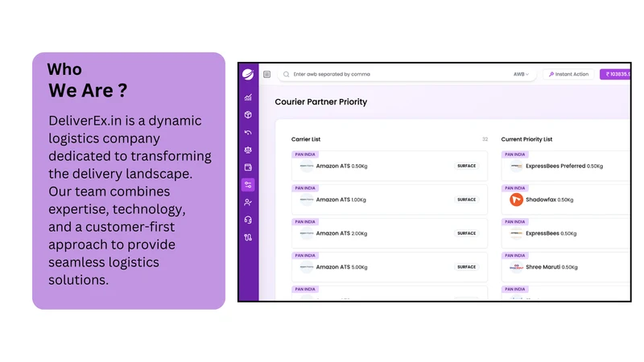Click the SURFACE badge on Amazon ATS 2.00Kg
Image resolution: width=644 pixels, height=362 pixels.
[467, 233]
